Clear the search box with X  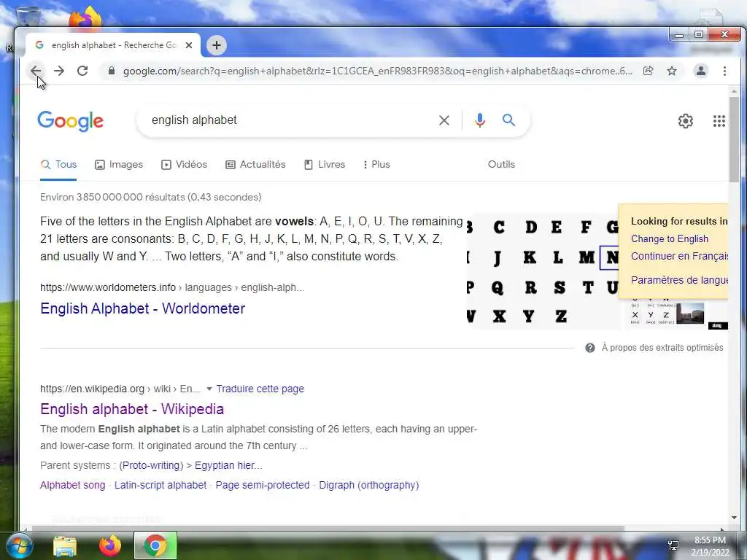coord(444,120)
